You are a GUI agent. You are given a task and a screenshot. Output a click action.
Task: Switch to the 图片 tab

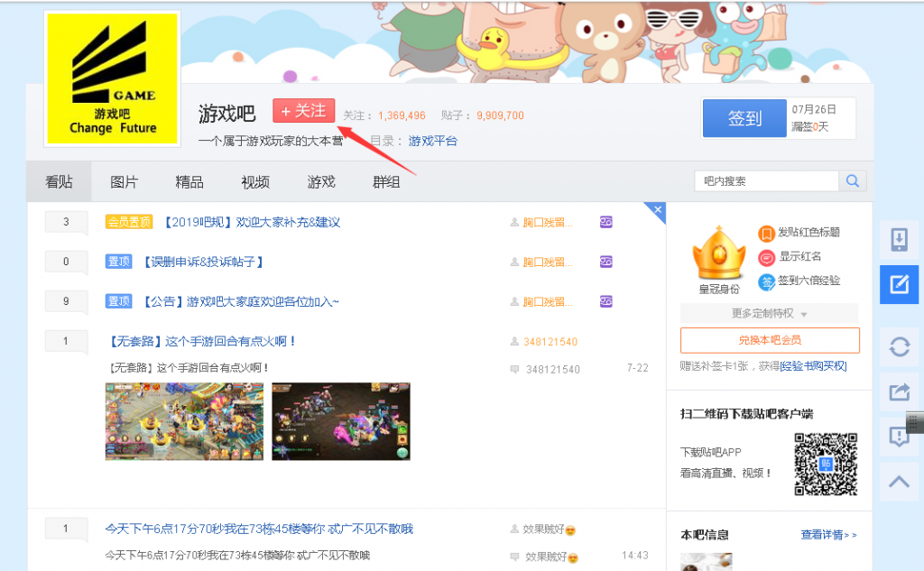point(124,182)
